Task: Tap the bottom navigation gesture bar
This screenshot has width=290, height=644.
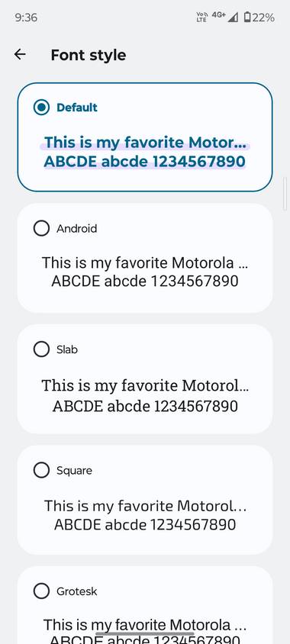Action: (144, 634)
